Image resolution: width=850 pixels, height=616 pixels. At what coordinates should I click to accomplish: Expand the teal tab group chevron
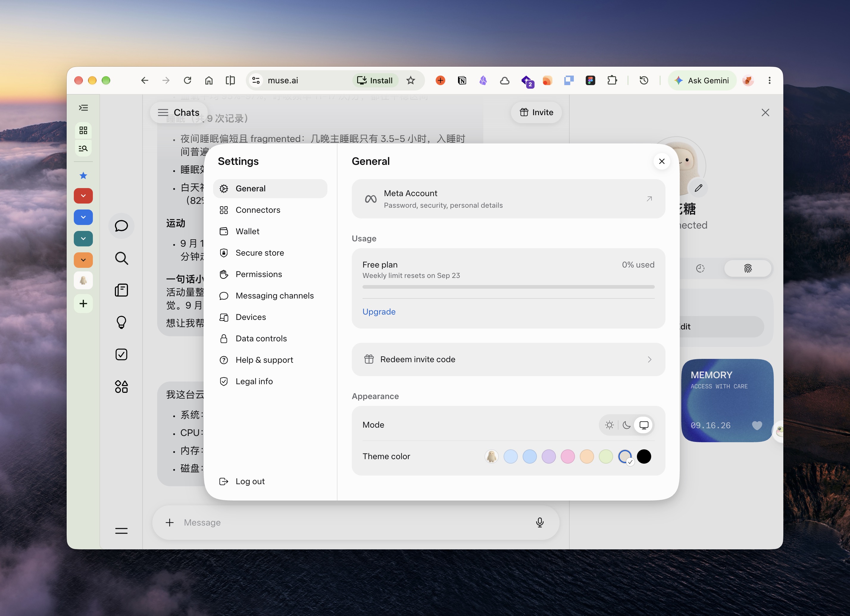(83, 238)
